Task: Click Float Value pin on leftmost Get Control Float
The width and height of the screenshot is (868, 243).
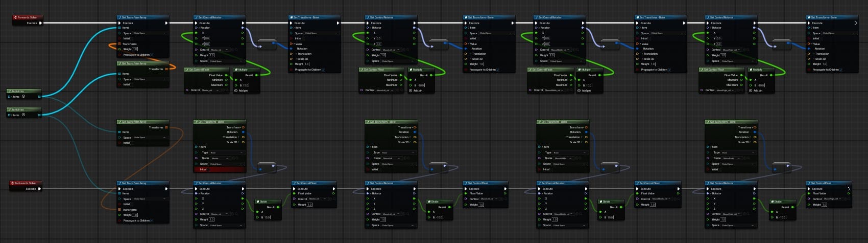Action: coord(226,75)
